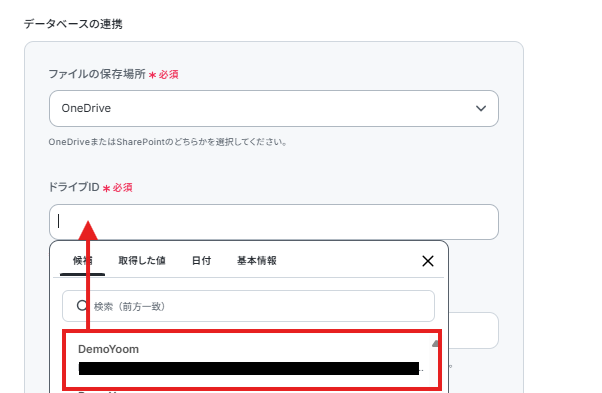Click the redacted drive ID under DemoYoom
This screenshot has height=393, width=602.
tap(249, 368)
